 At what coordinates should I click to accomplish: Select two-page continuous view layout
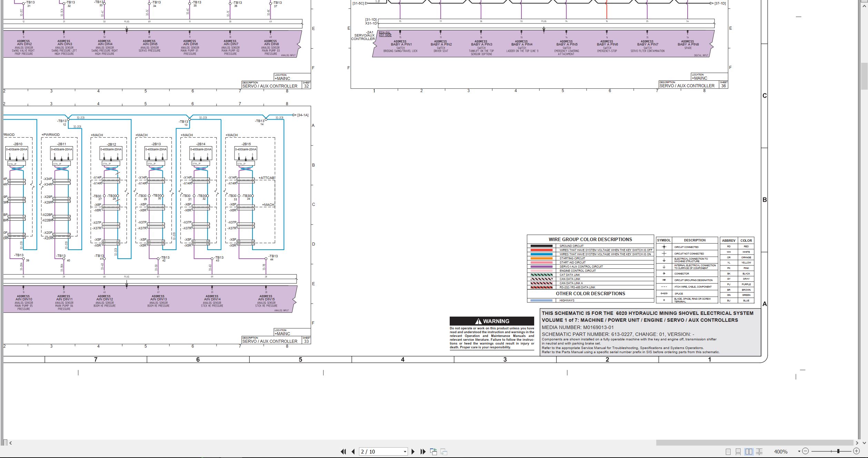click(x=759, y=451)
